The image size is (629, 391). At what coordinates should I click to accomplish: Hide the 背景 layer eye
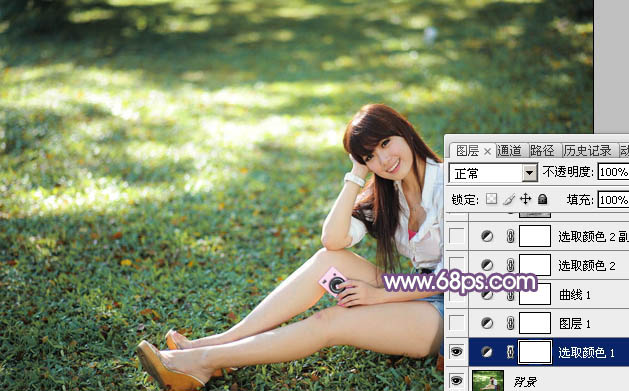pos(457,380)
